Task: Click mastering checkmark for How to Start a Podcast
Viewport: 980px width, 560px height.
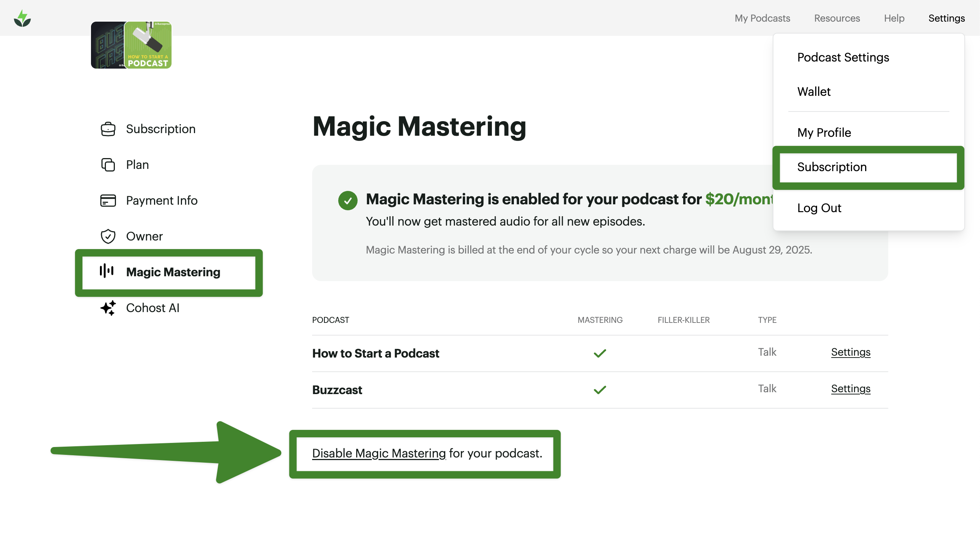Action: click(x=600, y=353)
